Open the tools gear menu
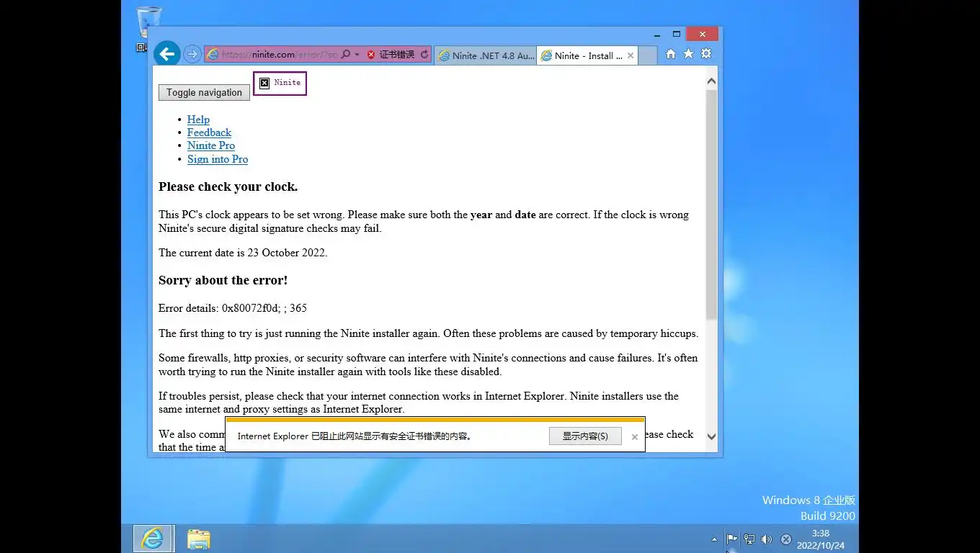The height and width of the screenshot is (553, 980). (x=706, y=54)
